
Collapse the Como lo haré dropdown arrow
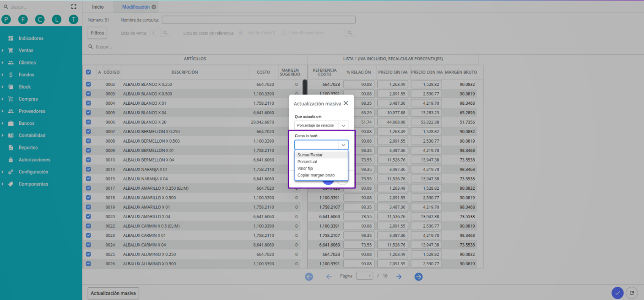343,145
